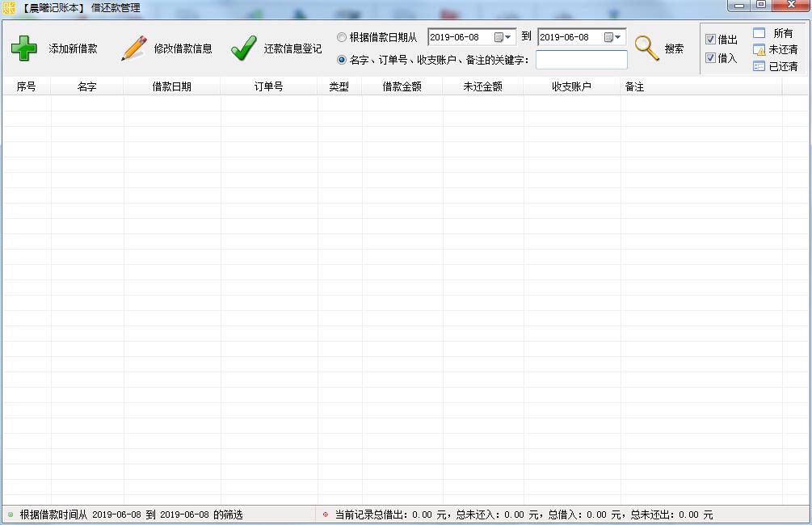
Task: Click the app logo icon in title bar
Action: (9, 8)
